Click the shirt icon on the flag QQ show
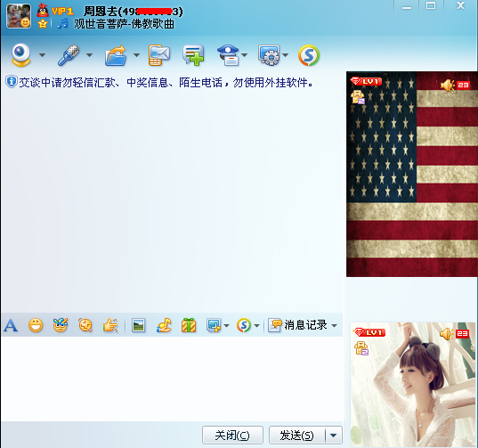478x448 pixels. [358, 97]
